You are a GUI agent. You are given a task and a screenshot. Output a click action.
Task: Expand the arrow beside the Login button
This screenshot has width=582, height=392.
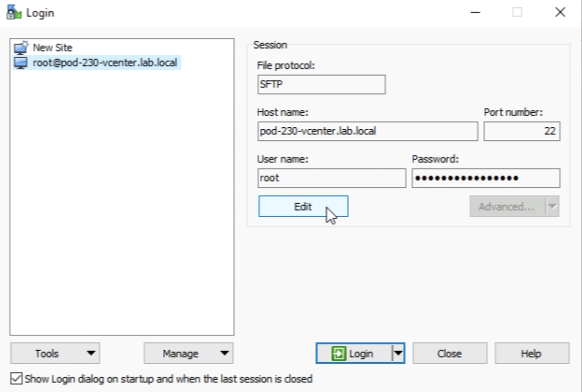tap(398, 354)
